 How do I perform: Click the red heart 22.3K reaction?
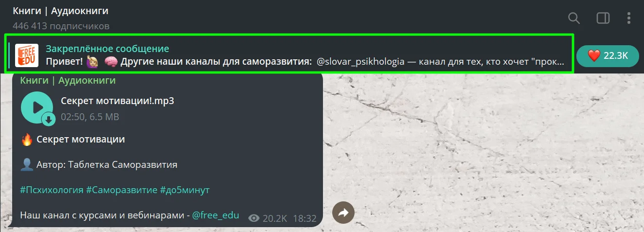click(x=608, y=56)
